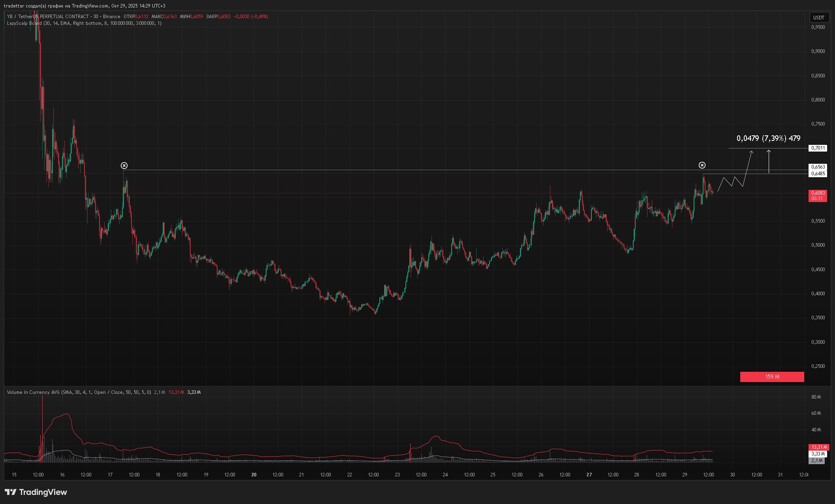Click the left circled-X marker on chart
The width and height of the screenshot is (835, 504).
point(124,165)
